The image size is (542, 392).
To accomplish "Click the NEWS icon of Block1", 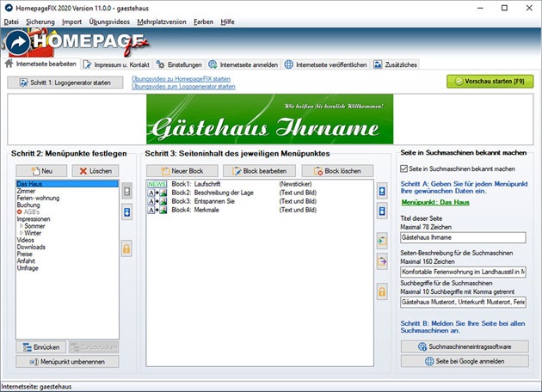I will [157, 184].
